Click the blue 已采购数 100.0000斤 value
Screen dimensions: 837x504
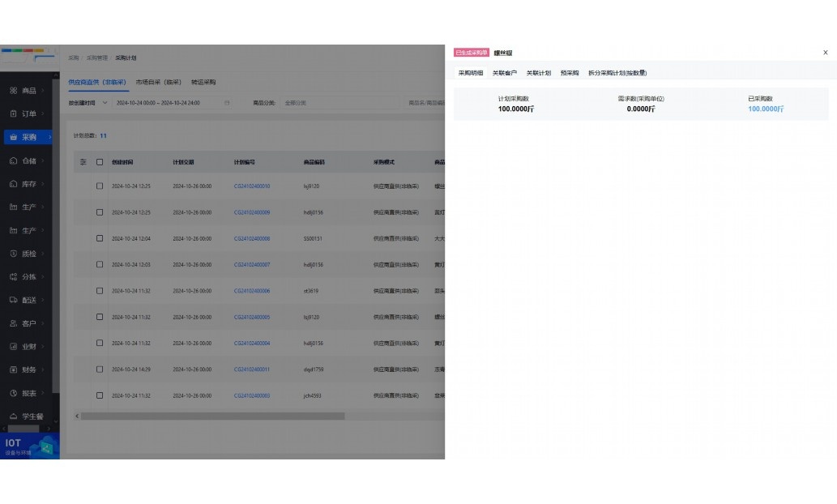pos(766,109)
